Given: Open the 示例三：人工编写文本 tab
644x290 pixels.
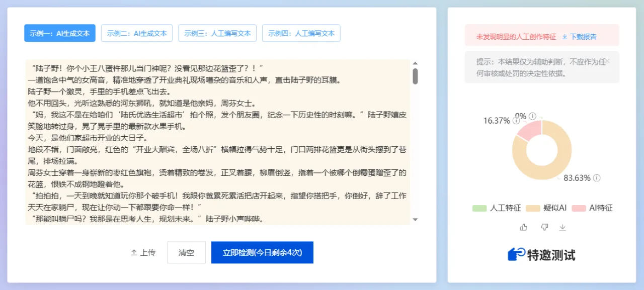Looking at the screenshot, I should 217,33.
